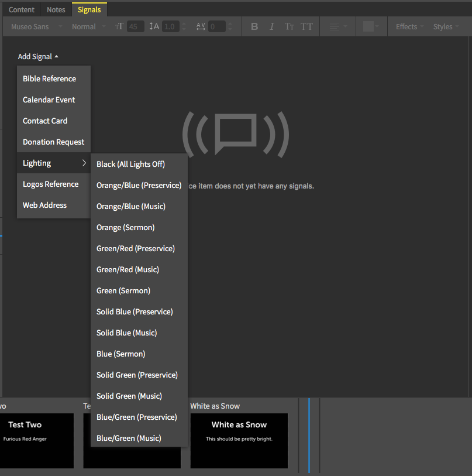Viewport: 472px width, 476px height.
Task: Click the font size input field
Action: click(x=135, y=27)
